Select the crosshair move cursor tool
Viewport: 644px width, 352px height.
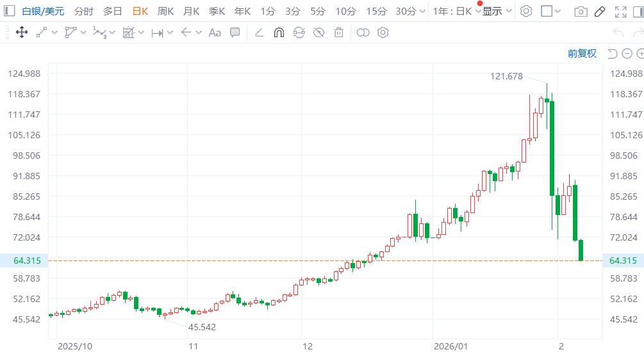pyautogui.click(x=21, y=33)
